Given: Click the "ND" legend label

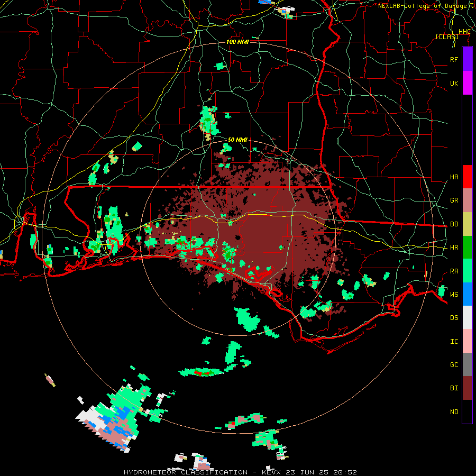Looking at the screenshot, I should coord(454,412).
